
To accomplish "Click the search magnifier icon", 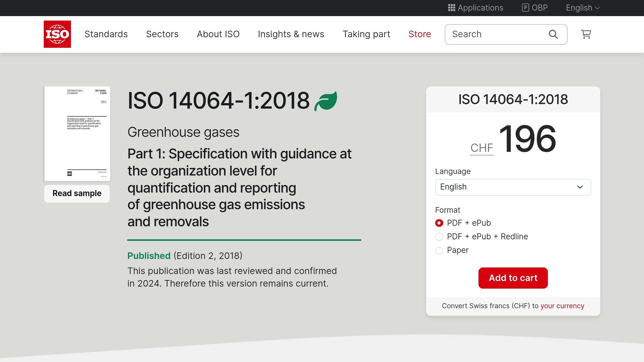I will tap(553, 34).
